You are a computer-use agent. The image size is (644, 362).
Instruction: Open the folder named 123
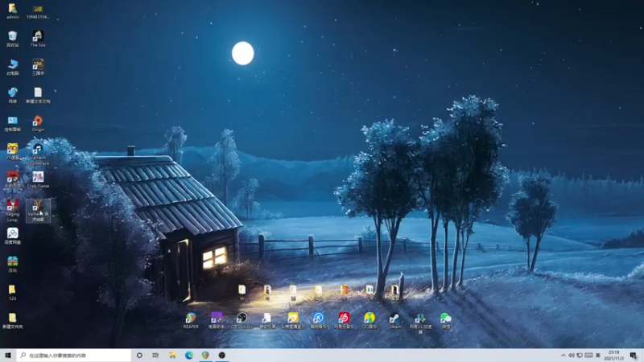pos(12,293)
